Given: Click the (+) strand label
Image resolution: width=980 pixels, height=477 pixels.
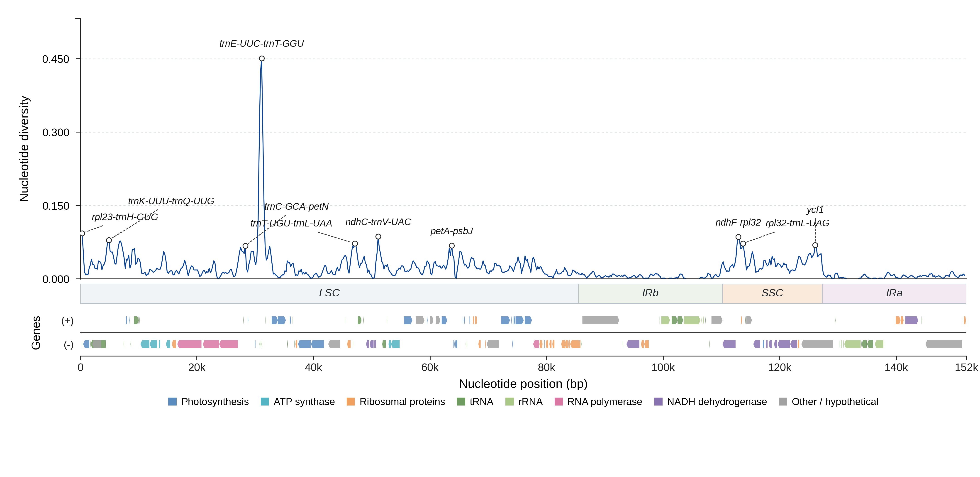Looking at the screenshot, I should [x=67, y=321].
